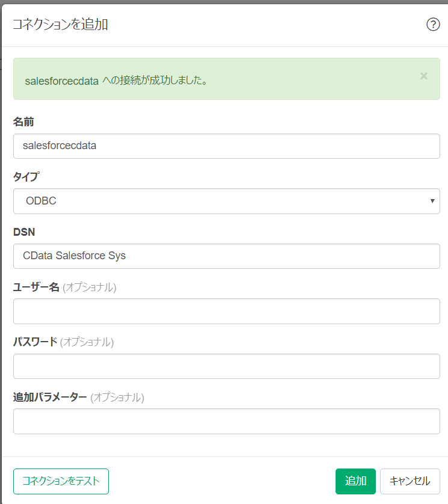The height and width of the screenshot is (504, 448).
Task: Click the DSN field label
Action: tap(23, 232)
